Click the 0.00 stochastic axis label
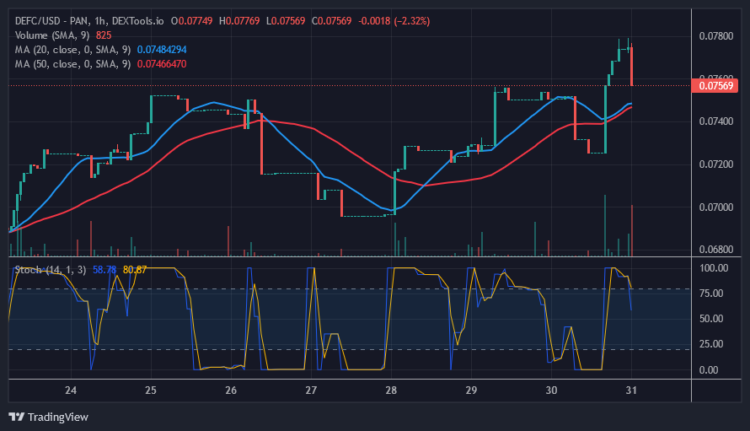Viewport: 750px width, 431px height. point(711,370)
